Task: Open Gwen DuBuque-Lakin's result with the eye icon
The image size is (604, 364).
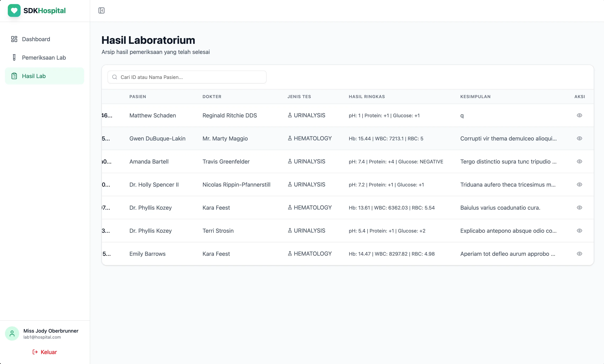Action: coord(580,138)
